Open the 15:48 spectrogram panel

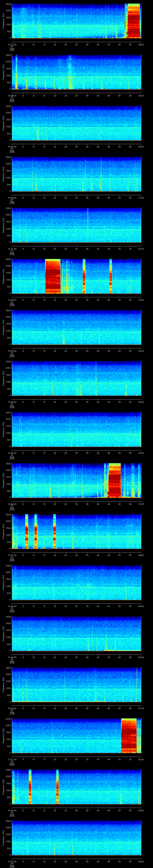pos(76,582)
